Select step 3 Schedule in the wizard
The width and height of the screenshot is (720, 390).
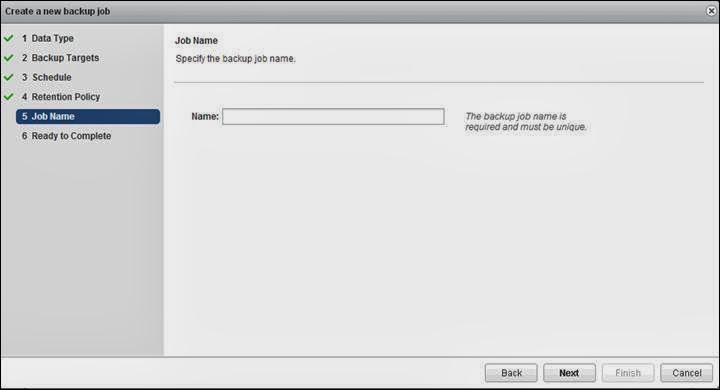point(46,77)
